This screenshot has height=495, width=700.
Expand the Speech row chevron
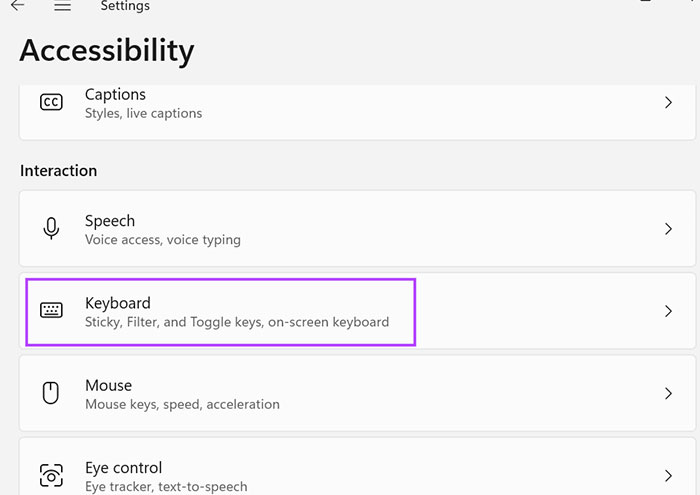pyautogui.click(x=668, y=229)
